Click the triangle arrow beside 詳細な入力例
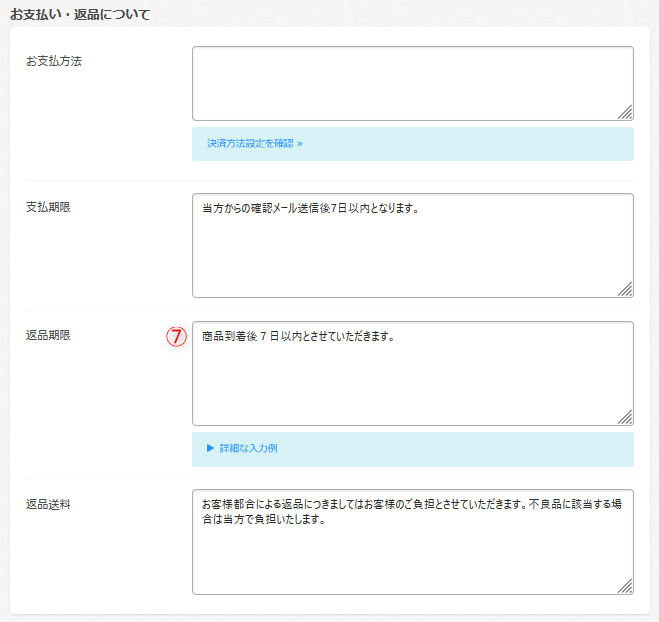This screenshot has width=659, height=622. point(211,449)
